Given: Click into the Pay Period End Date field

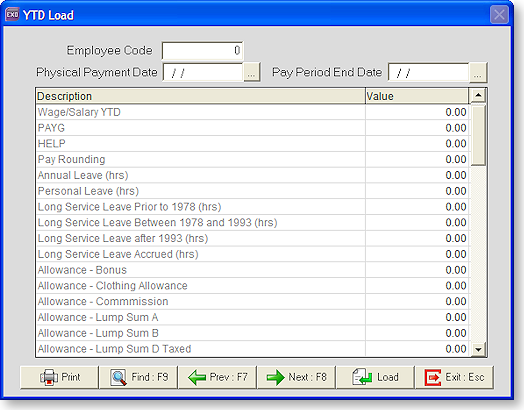Looking at the screenshot, I should pos(429,73).
